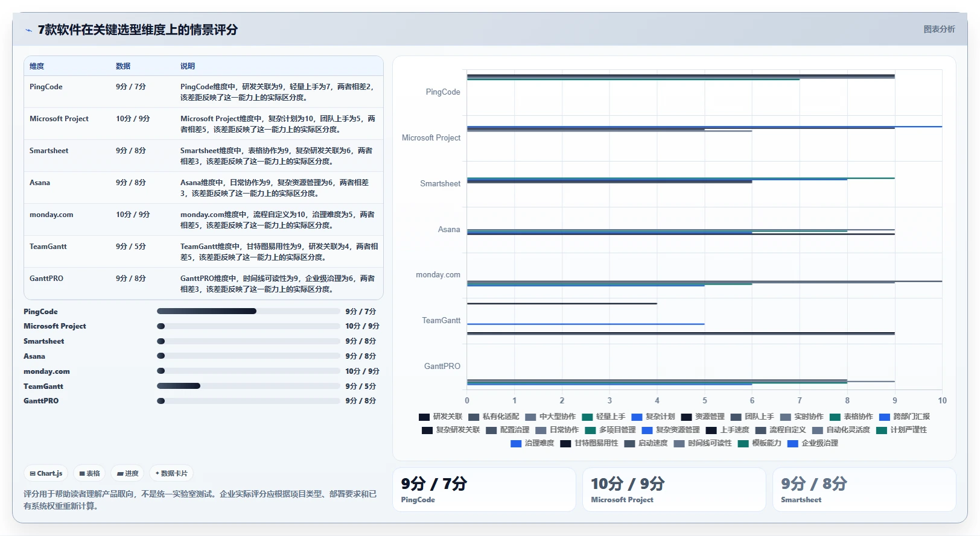Toggle 团队上手 legend entry
Screen dimensions: 980x536
[752, 417]
